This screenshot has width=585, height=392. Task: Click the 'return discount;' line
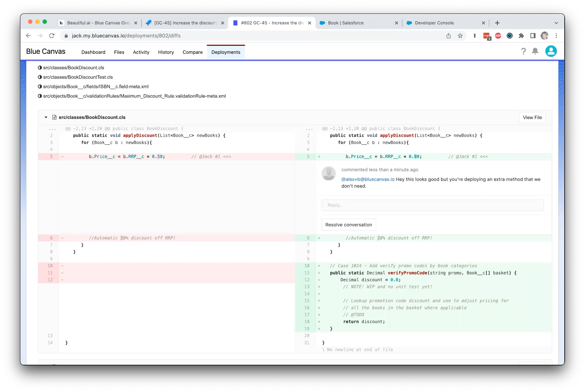[364, 322]
